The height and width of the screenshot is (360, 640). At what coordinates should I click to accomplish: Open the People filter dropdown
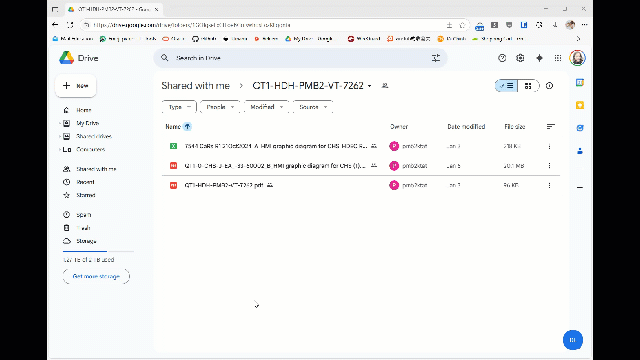pos(220,107)
